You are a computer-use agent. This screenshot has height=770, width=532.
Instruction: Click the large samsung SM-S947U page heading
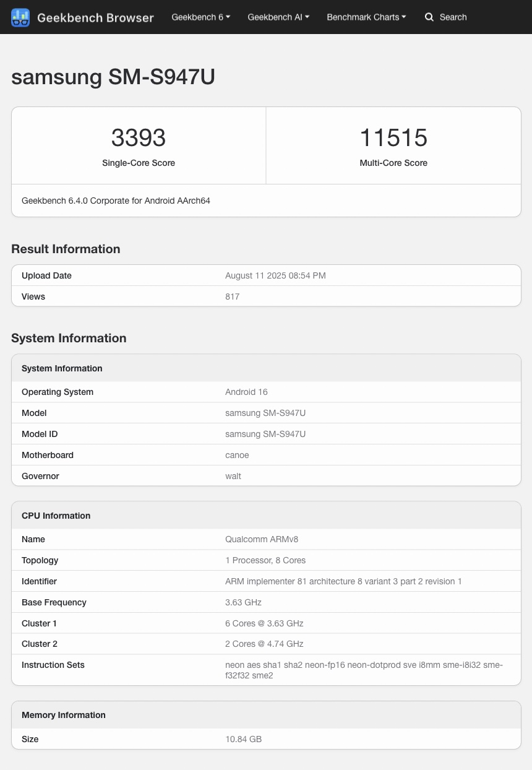click(x=113, y=77)
